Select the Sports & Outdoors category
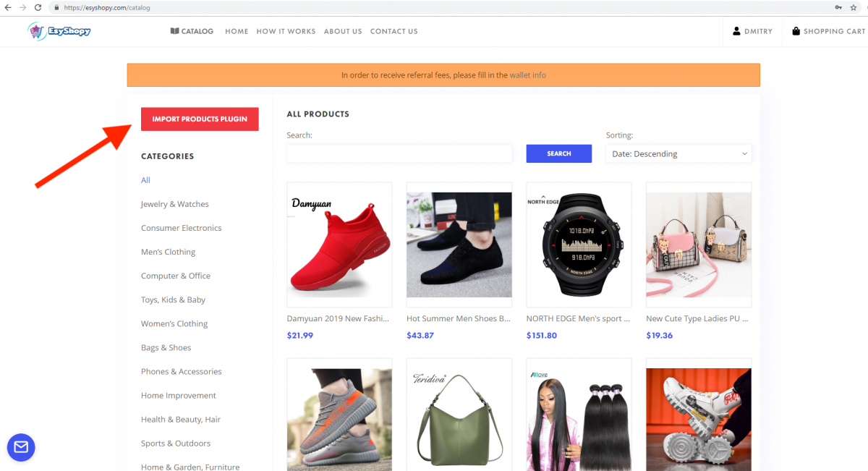Screen dimensions: 868x471 pyautogui.click(x=176, y=443)
